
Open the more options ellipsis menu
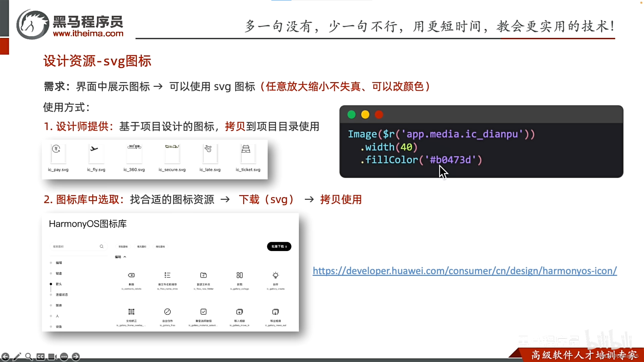64,357
